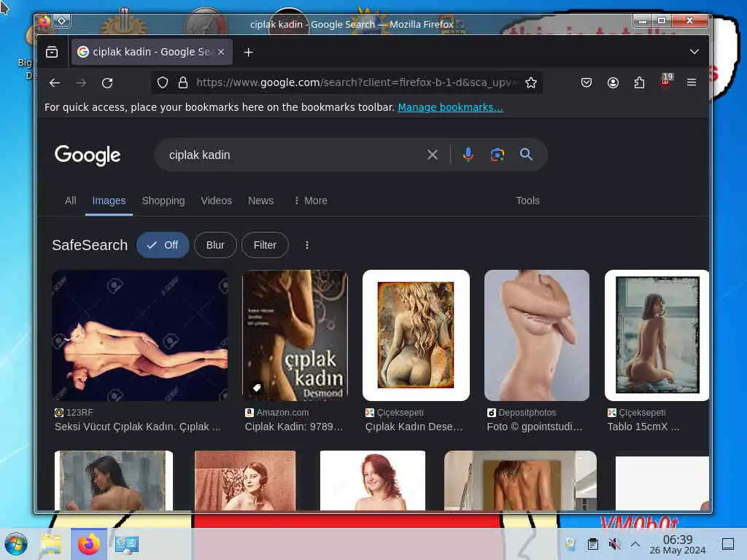Open the Firefox application hamburger menu
This screenshot has height=560, width=747.
point(692,82)
